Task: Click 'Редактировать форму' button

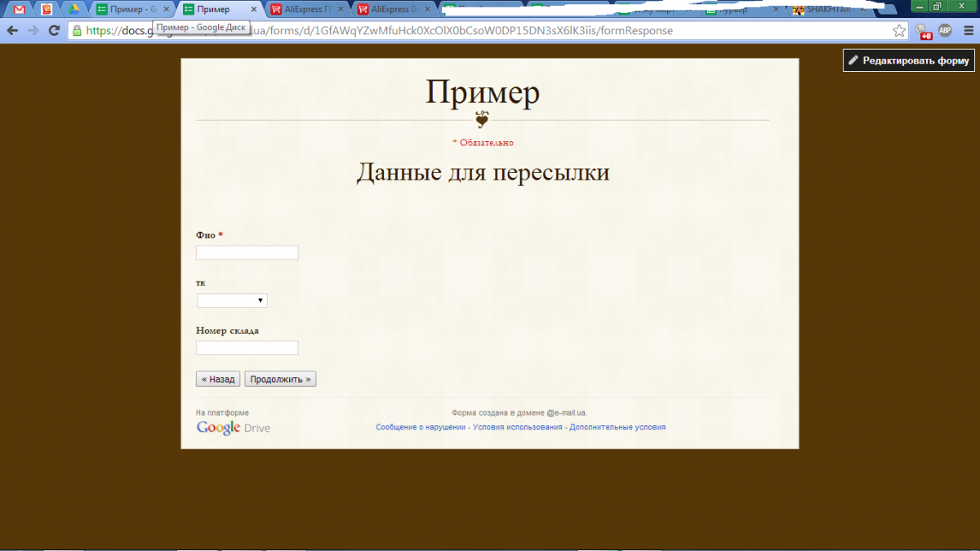Action: click(908, 60)
